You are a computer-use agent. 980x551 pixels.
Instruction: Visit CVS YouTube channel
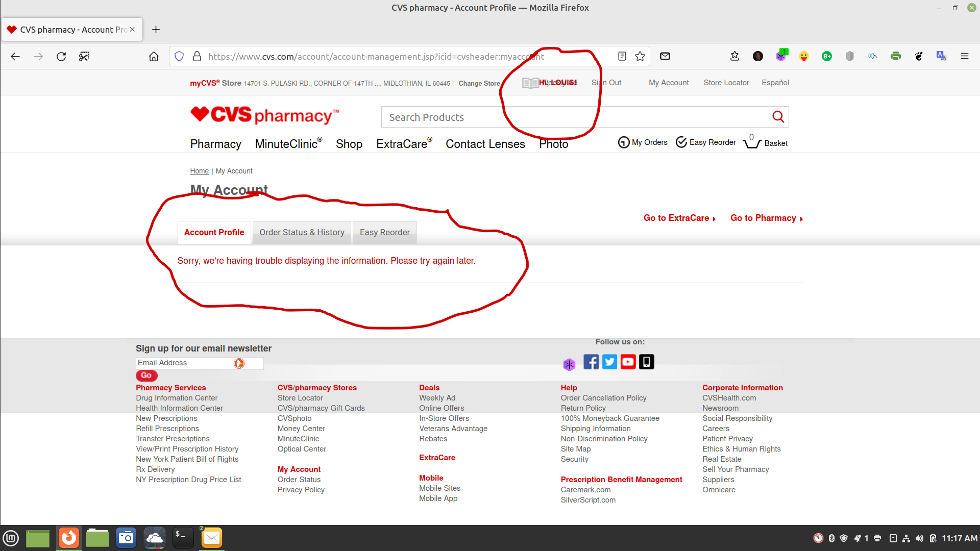(628, 362)
